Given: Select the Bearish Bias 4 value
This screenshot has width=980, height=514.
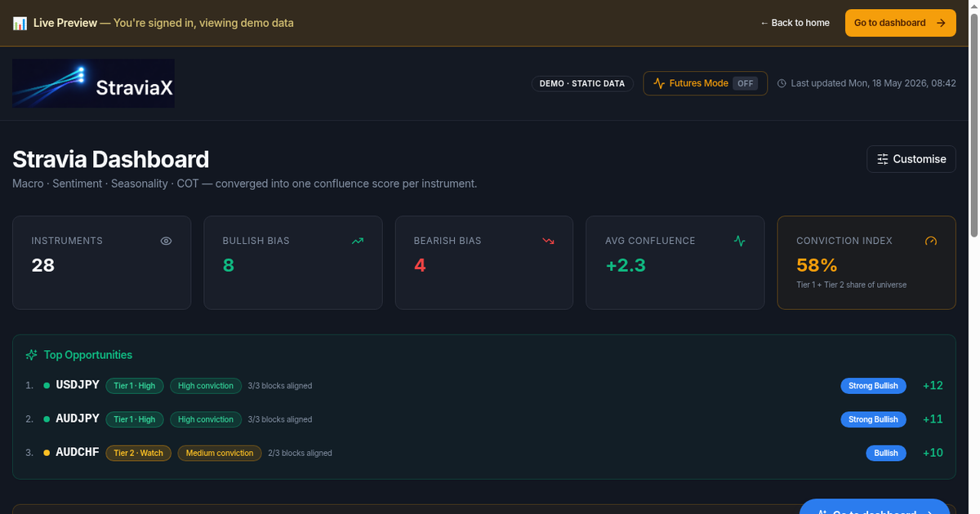Looking at the screenshot, I should click(420, 265).
